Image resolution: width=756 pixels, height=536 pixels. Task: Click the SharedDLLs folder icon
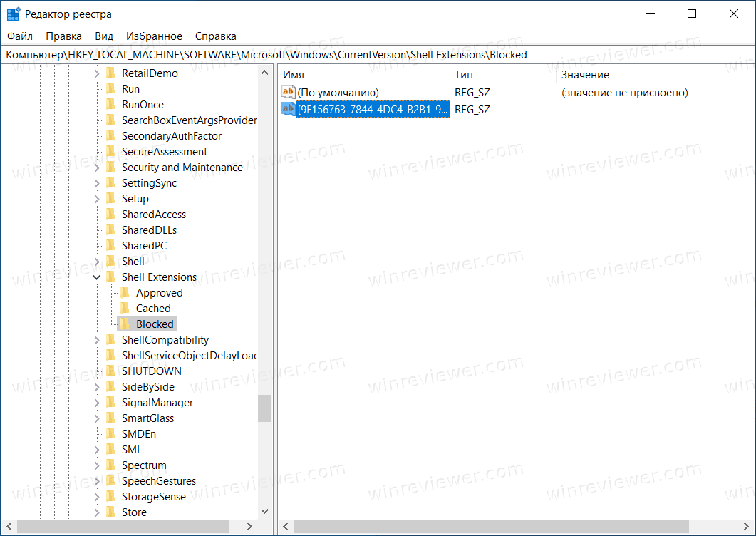111,230
